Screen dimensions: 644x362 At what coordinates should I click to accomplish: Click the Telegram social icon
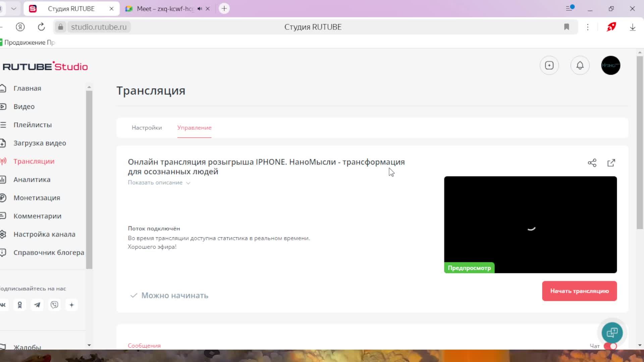coord(37,305)
